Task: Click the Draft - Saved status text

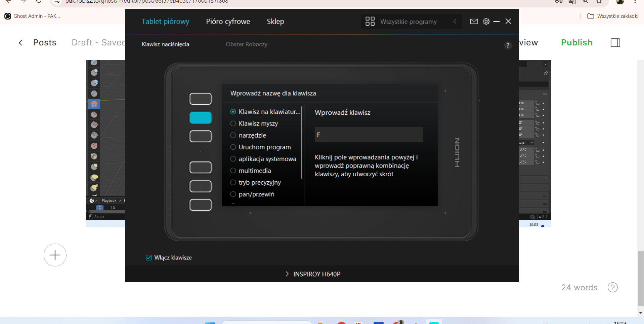Action: (x=98, y=43)
